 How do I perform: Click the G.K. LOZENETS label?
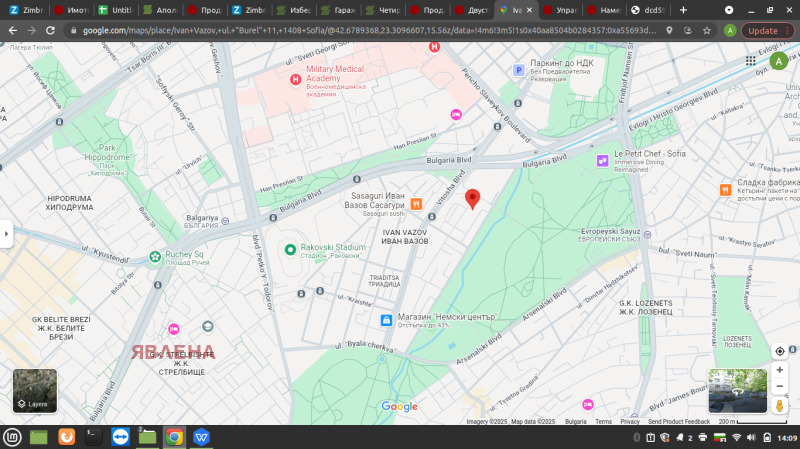pyautogui.click(x=645, y=307)
